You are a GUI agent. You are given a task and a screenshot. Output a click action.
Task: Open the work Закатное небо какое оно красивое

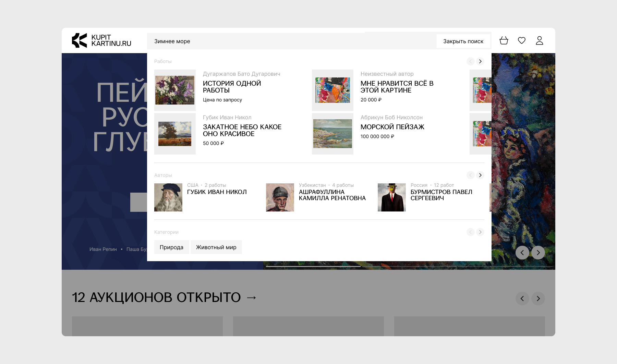pos(242,130)
